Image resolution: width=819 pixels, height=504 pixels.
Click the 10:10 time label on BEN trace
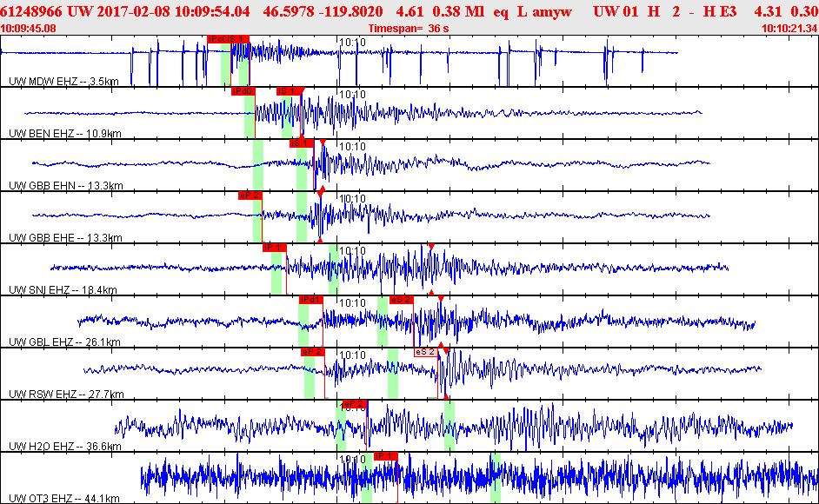(353, 95)
